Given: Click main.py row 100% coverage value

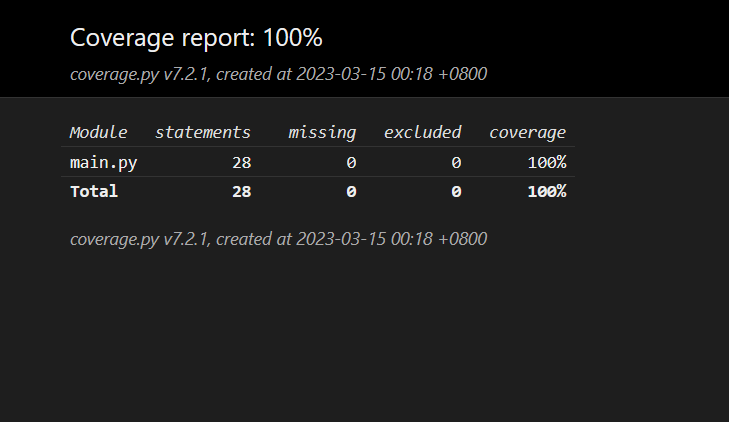Looking at the screenshot, I should click(547, 162).
